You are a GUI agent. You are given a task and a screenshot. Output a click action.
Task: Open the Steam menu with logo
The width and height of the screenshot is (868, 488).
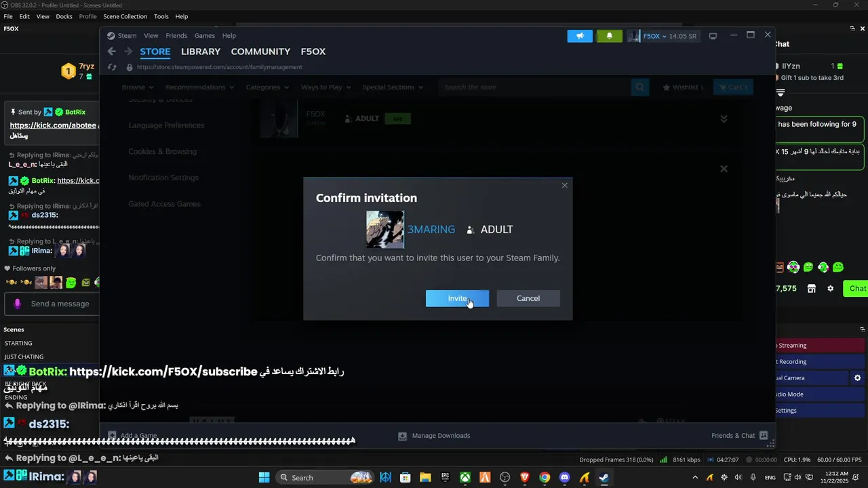(x=121, y=36)
